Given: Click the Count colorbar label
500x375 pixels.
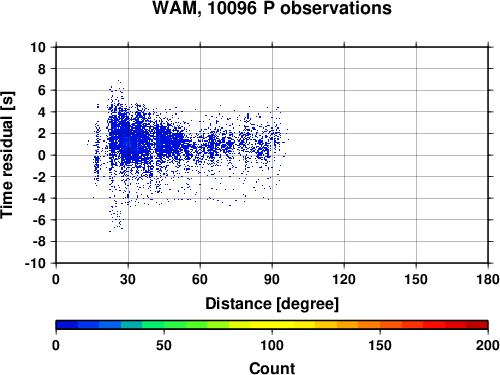Looking at the screenshot, I should (272, 368).
